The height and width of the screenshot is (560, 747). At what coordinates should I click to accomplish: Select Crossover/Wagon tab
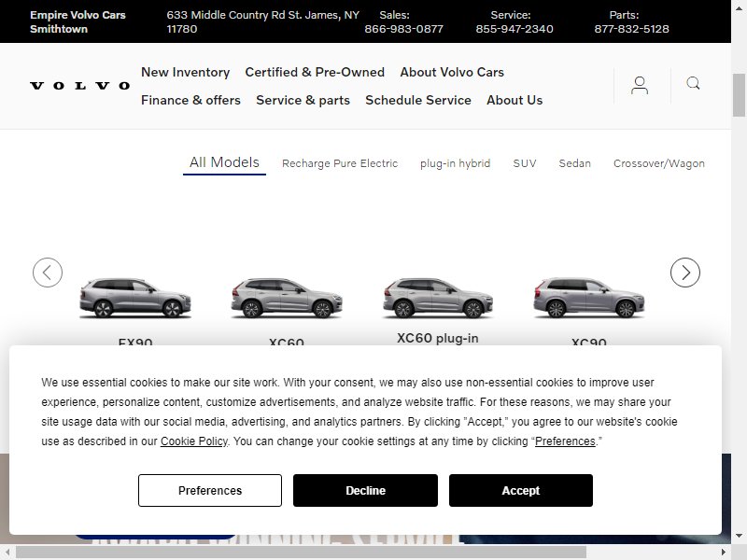click(x=659, y=163)
